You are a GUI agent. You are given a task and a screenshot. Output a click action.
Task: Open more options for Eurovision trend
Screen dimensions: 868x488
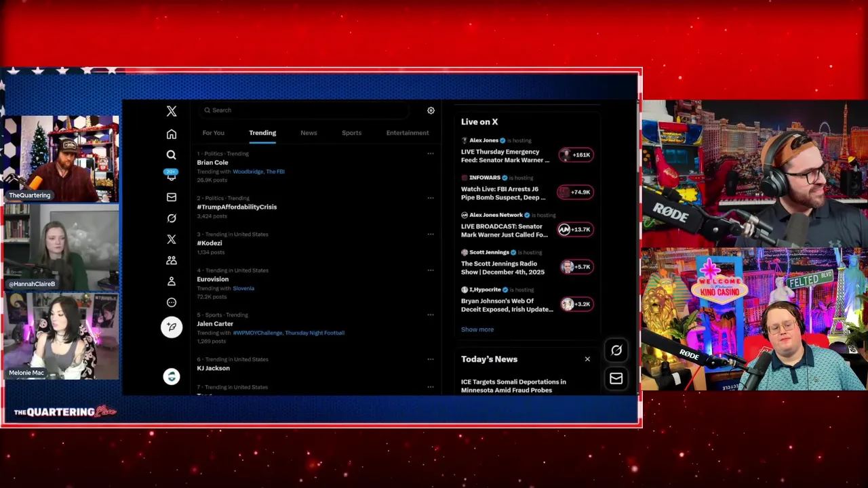click(x=430, y=270)
